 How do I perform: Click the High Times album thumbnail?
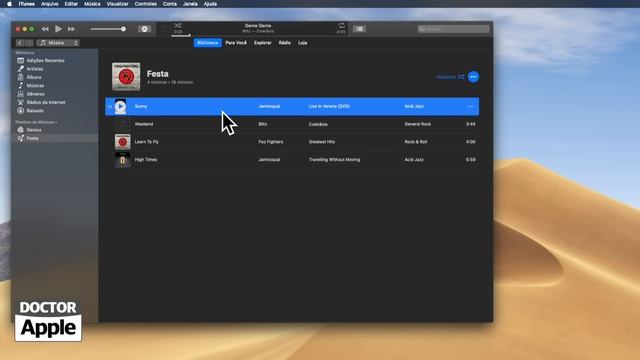pyautogui.click(x=122, y=160)
